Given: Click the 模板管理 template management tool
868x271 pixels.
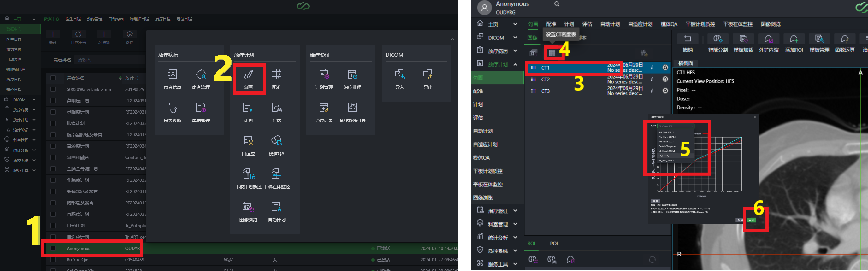Looking at the screenshot, I should pyautogui.click(x=819, y=44).
